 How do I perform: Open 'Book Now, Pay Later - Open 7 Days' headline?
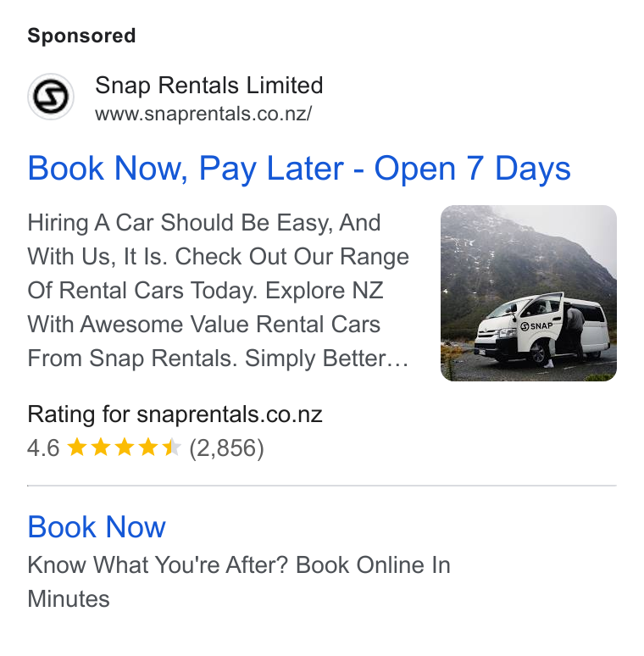click(x=299, y=169)
